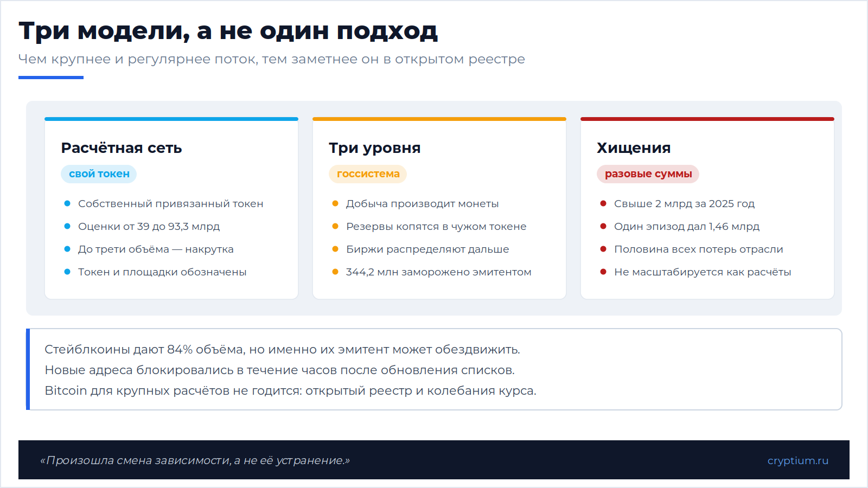Select 'Не масштабируется как расчёты' line
The width and height of the screenshot is (868, 488).
click(x=703, y=272)
